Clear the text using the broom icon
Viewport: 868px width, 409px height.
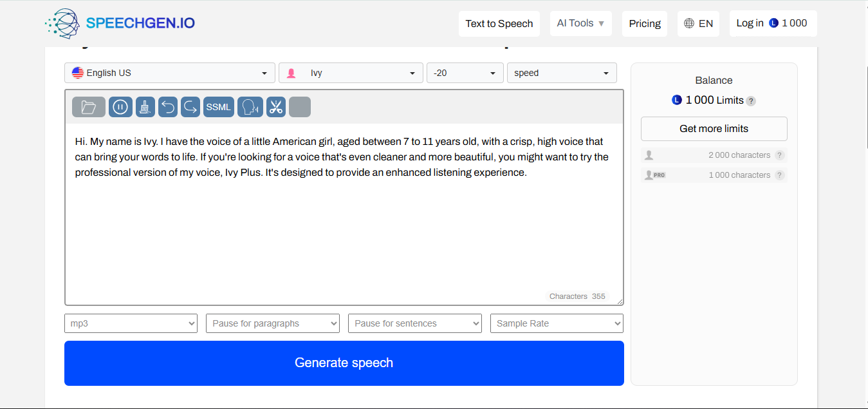145,107
